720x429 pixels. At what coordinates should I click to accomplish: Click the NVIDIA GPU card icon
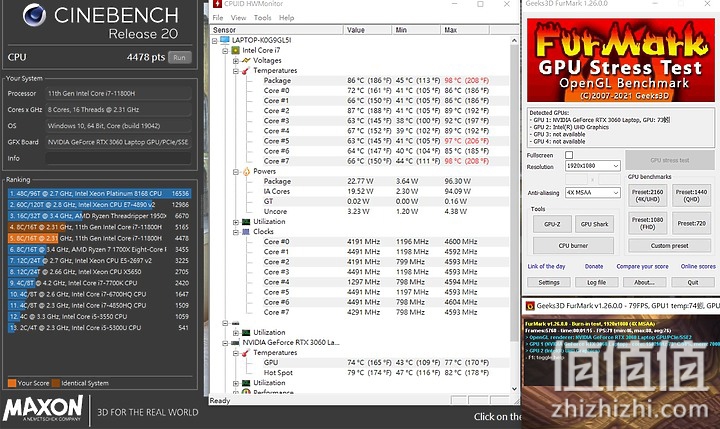236,342
